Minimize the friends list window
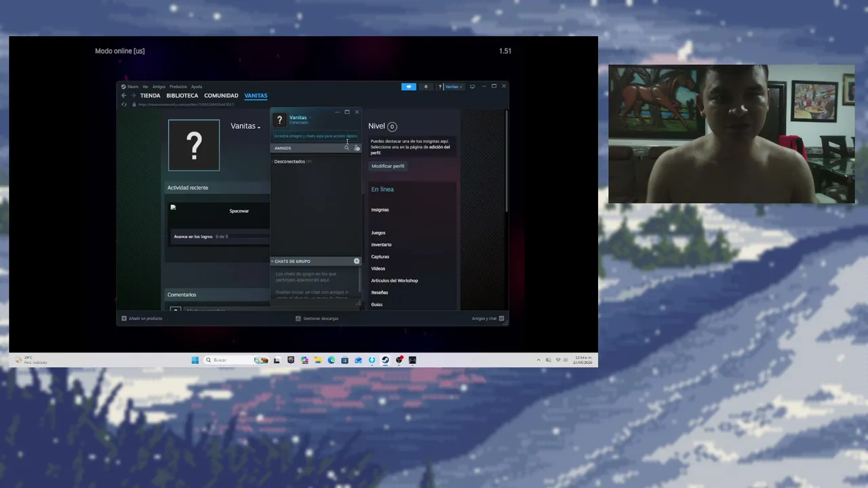The height and width of the screenshot is (488, 868). [x=337, y=112]
